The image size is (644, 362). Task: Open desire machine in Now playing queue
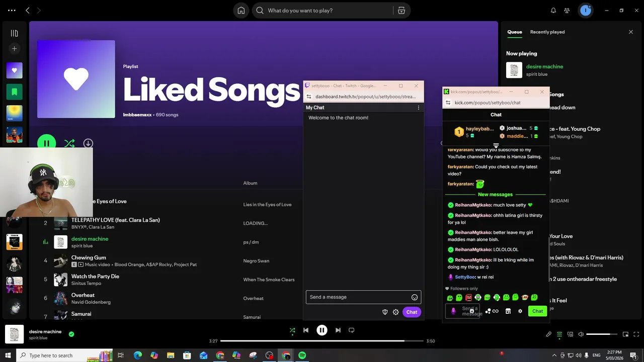[544, 66]
